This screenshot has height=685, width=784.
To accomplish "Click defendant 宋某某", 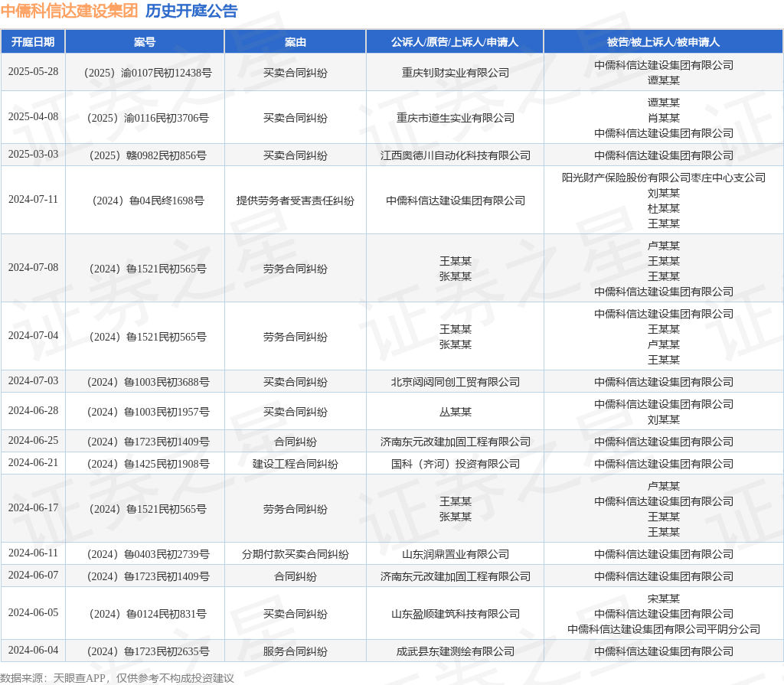I will pos(664,599).
